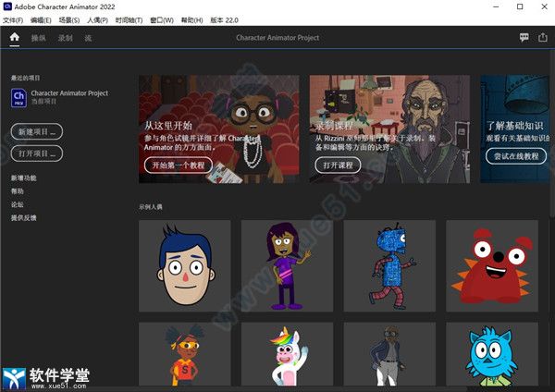The width and height of the screenshot is (555, 392).
Task: Select the bearded man in jacket puppet
Action: point(389,354)
